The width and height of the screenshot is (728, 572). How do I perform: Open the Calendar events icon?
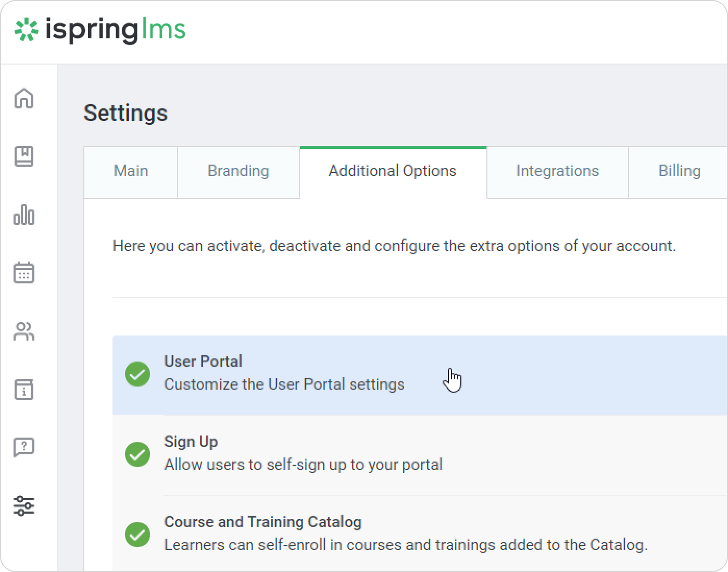(x=24, y=272)
